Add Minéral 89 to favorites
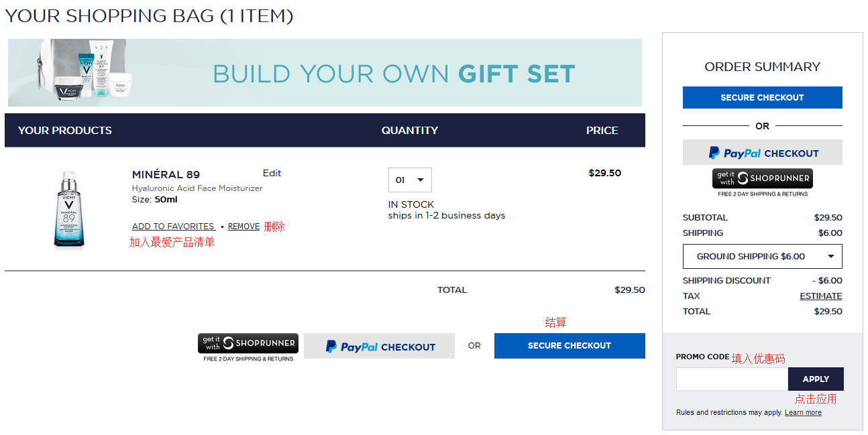 (x=173, y=227)
